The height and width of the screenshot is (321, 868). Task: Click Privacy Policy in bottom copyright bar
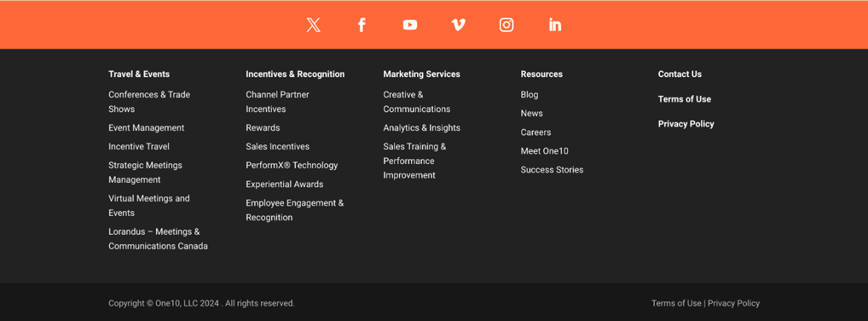point(733,303)
